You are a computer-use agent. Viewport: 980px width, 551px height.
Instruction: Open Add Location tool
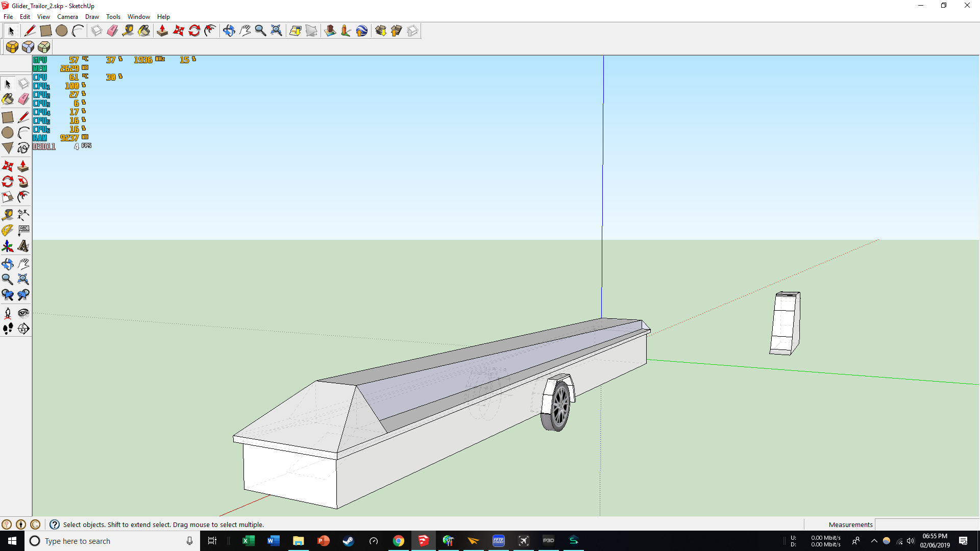click(295, 31)
